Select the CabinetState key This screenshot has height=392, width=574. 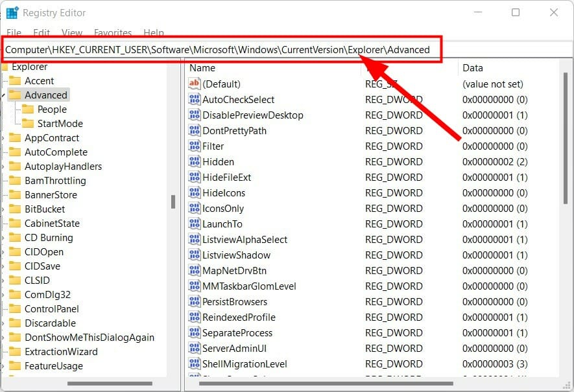pyautogui.click(x=52, y=224)
